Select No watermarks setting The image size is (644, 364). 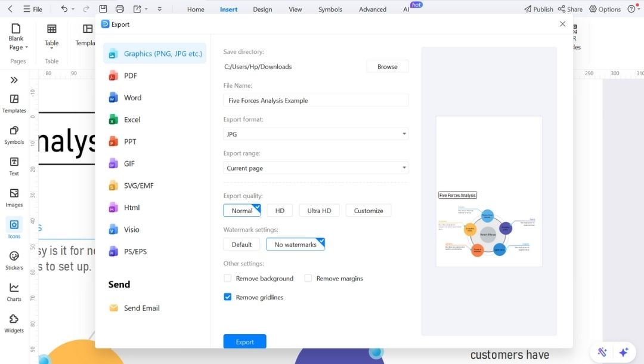point(295,245)
